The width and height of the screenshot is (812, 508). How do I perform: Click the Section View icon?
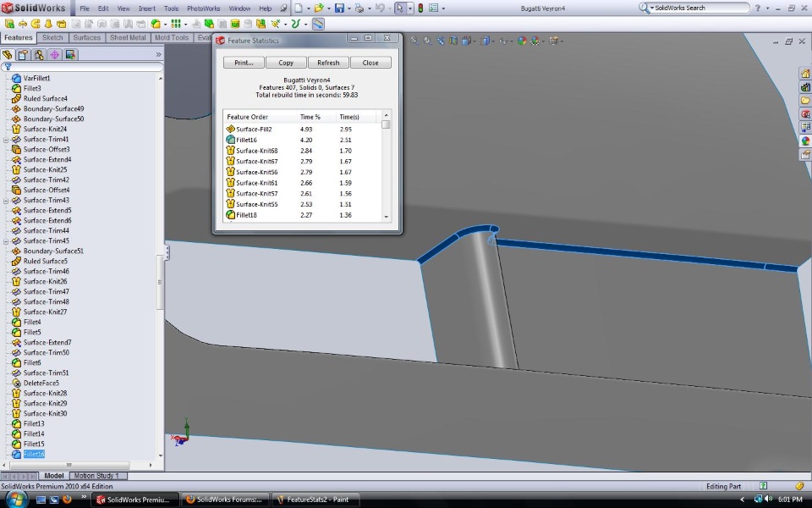click(x=453, y=41)
